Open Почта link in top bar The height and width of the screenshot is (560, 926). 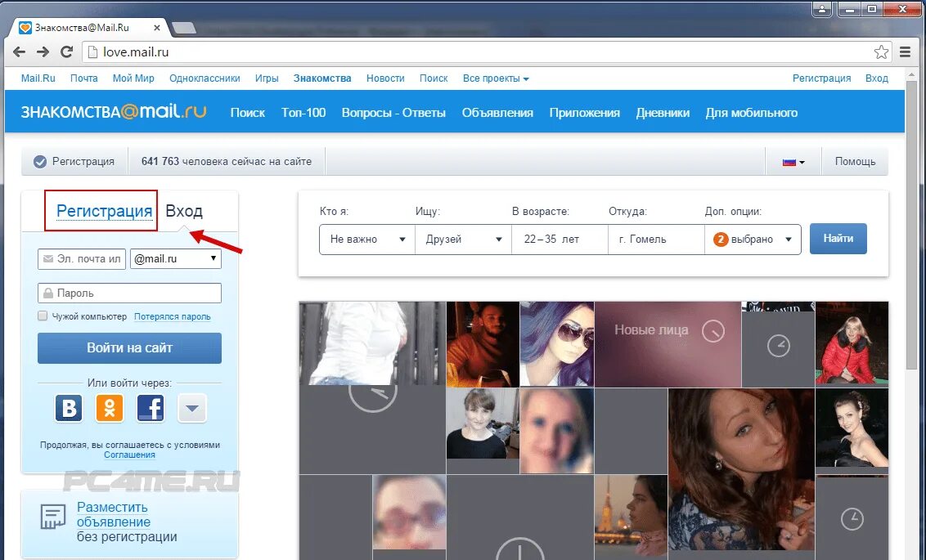click(84, 78)
